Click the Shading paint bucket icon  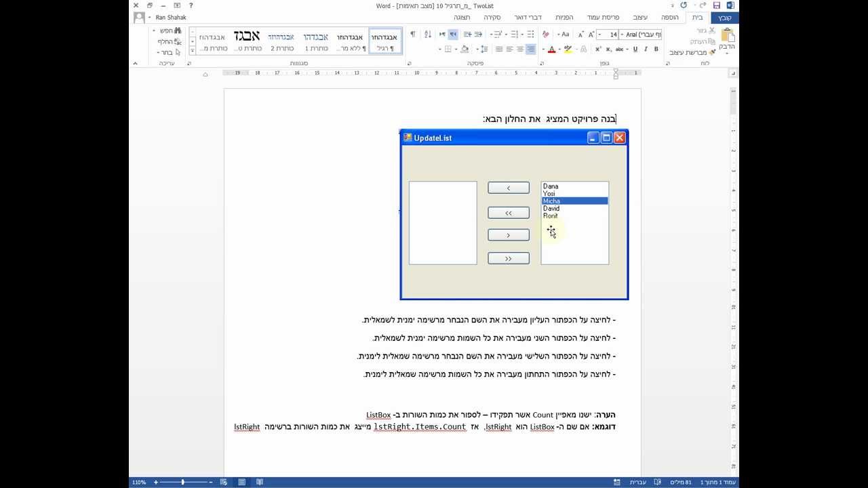pos(465,49)
